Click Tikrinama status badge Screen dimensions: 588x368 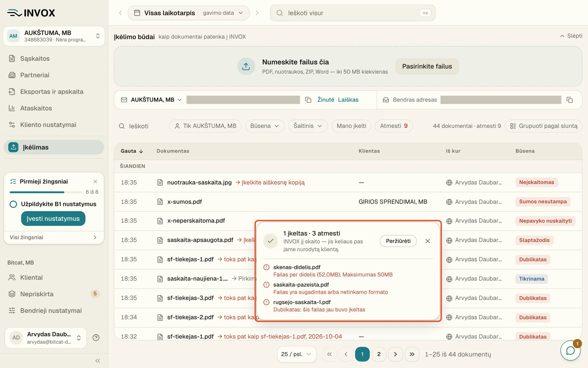pyautogui.click(x=532, y=279)
